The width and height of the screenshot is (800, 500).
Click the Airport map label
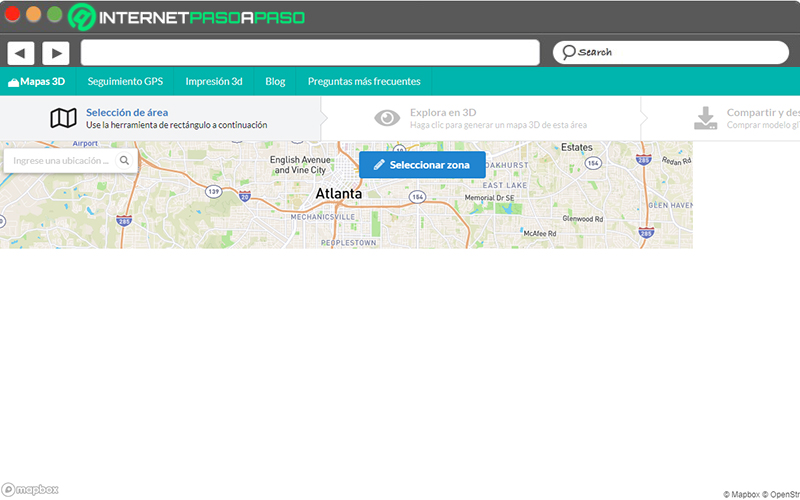pyautogui.click(x=85, y=144)
